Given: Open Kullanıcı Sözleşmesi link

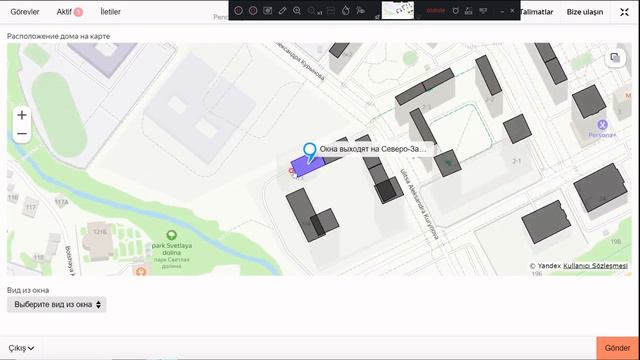Looking at the screenshot, I should coord(596,266).
